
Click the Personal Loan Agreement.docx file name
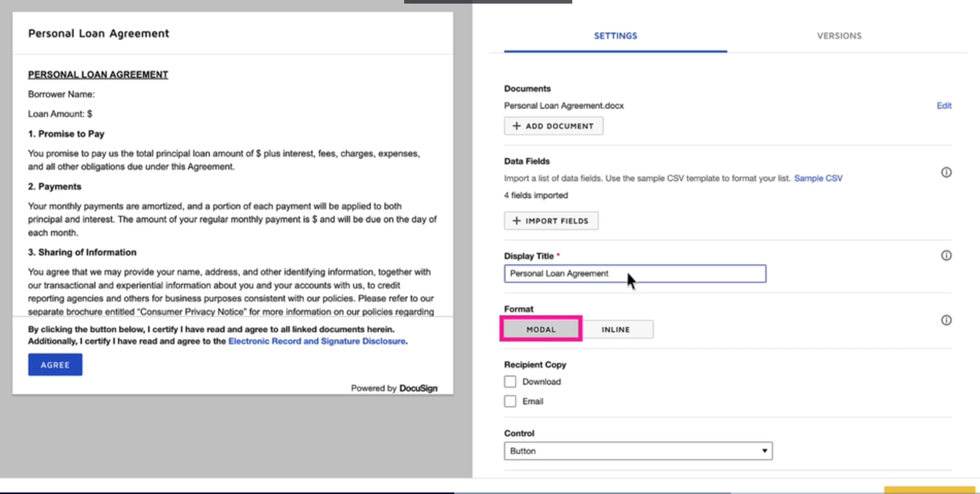coord(564,106)
